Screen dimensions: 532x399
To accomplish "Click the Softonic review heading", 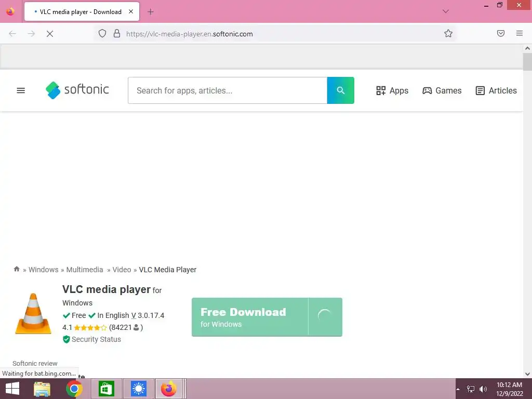I will coord(35,363).
